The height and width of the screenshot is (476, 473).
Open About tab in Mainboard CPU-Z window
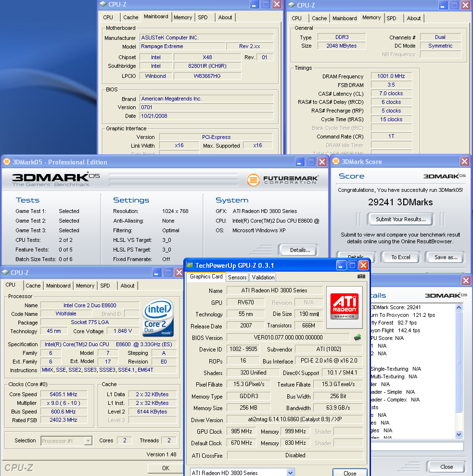(x=225, y=17)
